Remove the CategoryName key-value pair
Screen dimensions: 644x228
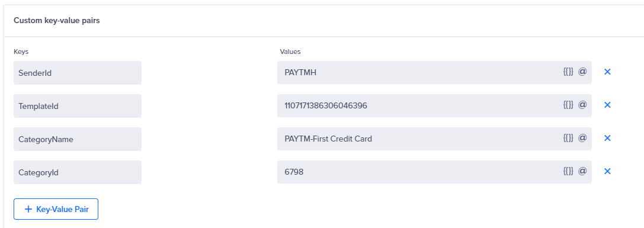[607, 138]
